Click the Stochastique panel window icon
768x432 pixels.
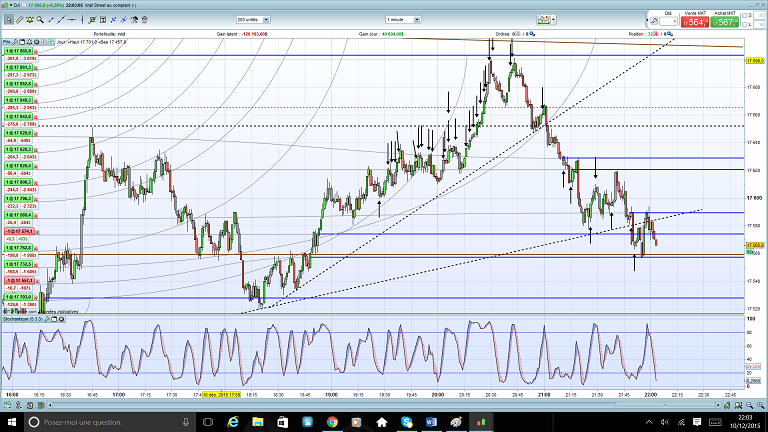tap(54, 319)
